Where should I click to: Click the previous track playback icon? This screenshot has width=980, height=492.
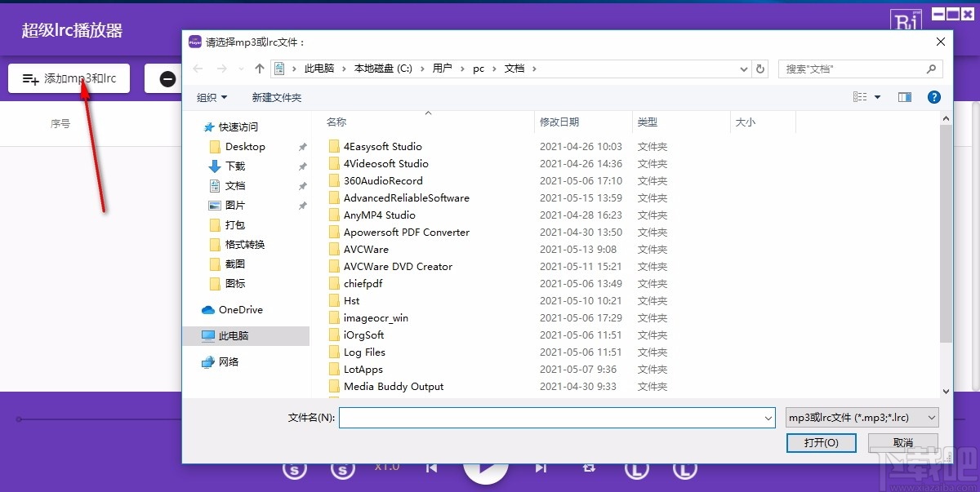[431, 468]
